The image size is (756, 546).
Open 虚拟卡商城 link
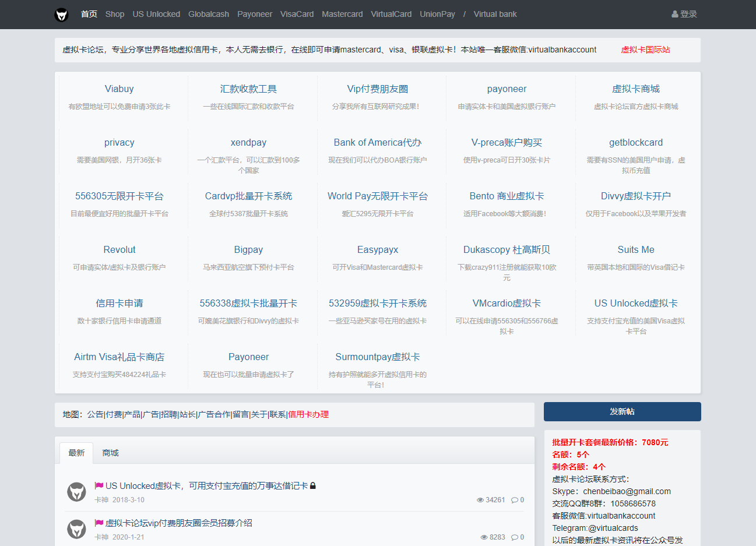point(636,89)
